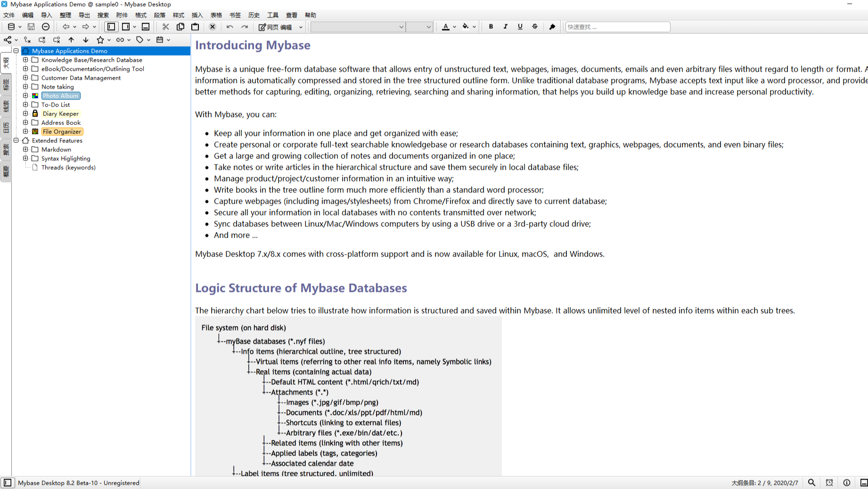Screen dimensions: 868x489
Task: Expand the Knowledge Base/Research Database node
Action: point(25,60)
